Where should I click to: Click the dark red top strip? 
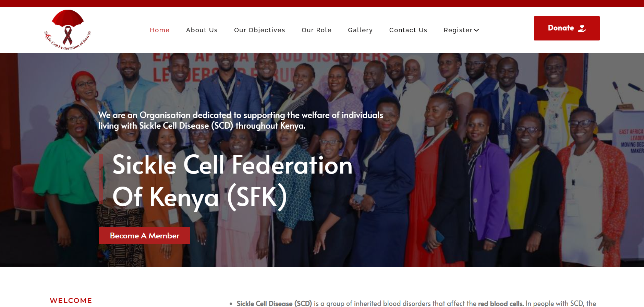click(322, 3)
